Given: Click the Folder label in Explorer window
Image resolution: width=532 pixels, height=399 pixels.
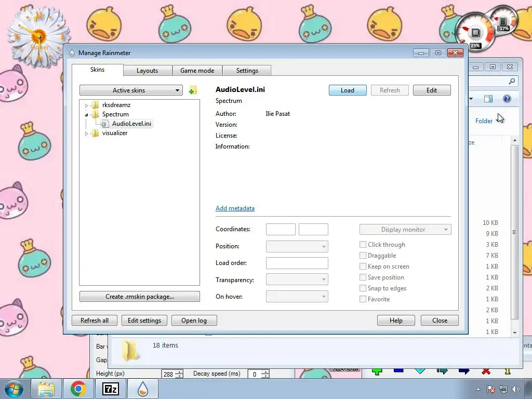Looking at the screenshot, I should point(484,121).
